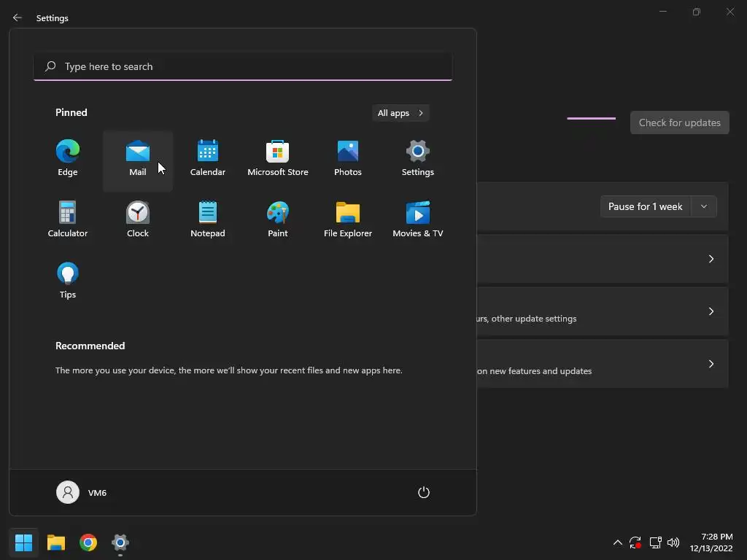Open the Paint app
The image size is (747, 560).
click(x=278, y=219)
